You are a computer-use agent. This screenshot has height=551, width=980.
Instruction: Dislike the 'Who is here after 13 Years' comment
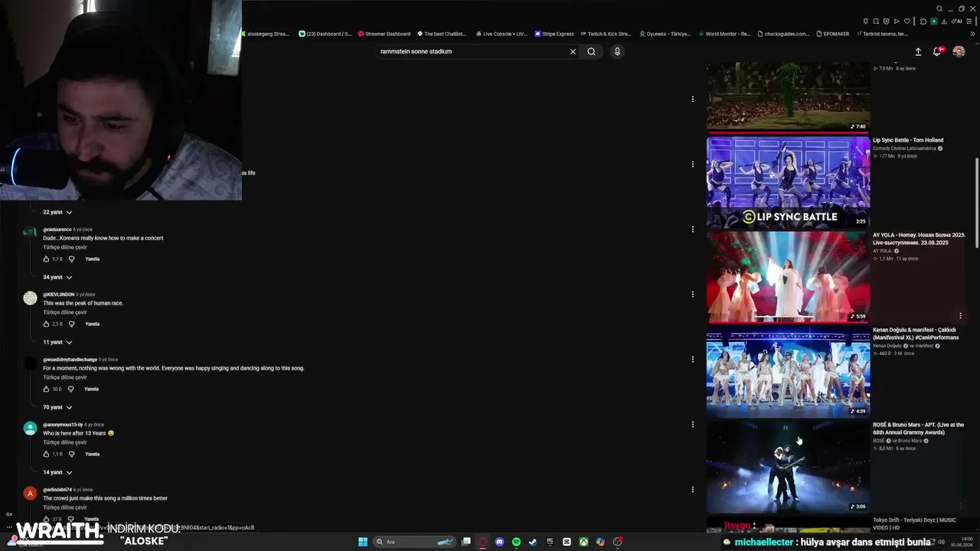tap(71, 454)
